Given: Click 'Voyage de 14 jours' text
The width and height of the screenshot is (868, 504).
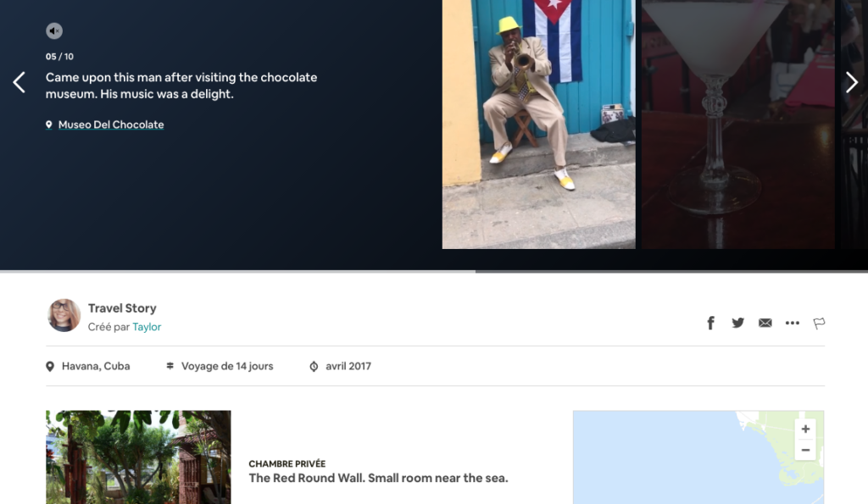Looking at the screenshot, I should click(227, 366).
